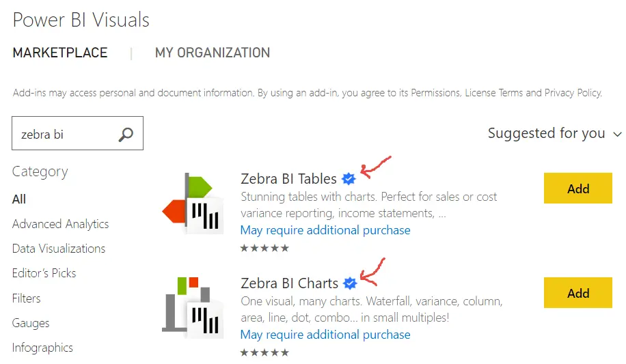Open the Suggested for you sort dropdown
This screenshot has width=626, height=364.
pyautogui.click(x=554, y=134)
